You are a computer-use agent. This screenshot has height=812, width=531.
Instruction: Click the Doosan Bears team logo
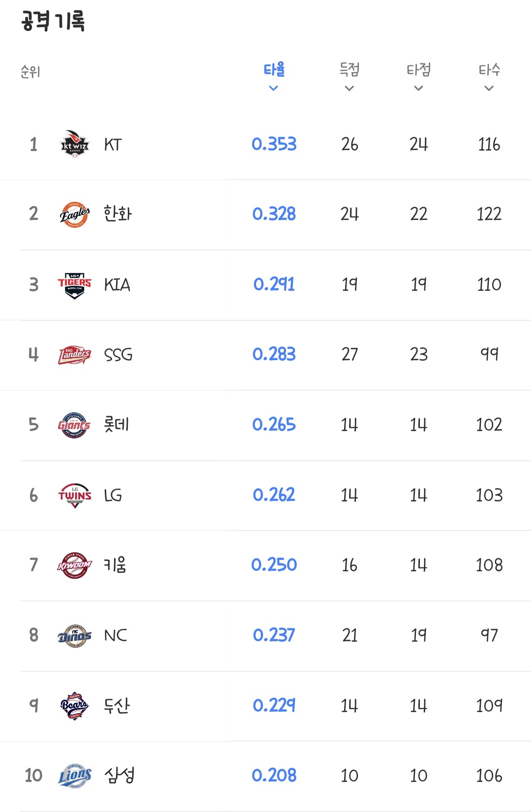(74, 706)
